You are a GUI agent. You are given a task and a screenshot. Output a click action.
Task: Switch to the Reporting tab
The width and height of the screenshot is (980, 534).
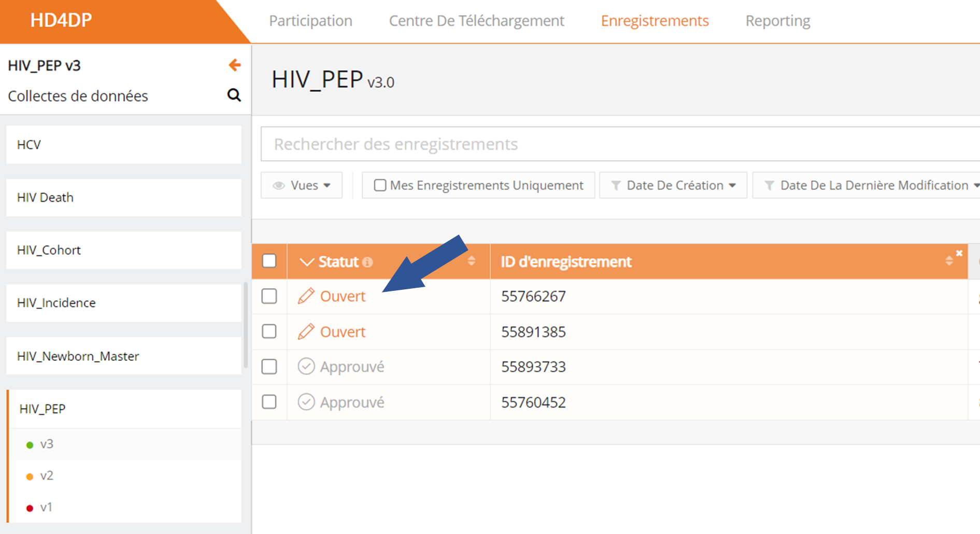pyautogui.click(x=777, y=21)
